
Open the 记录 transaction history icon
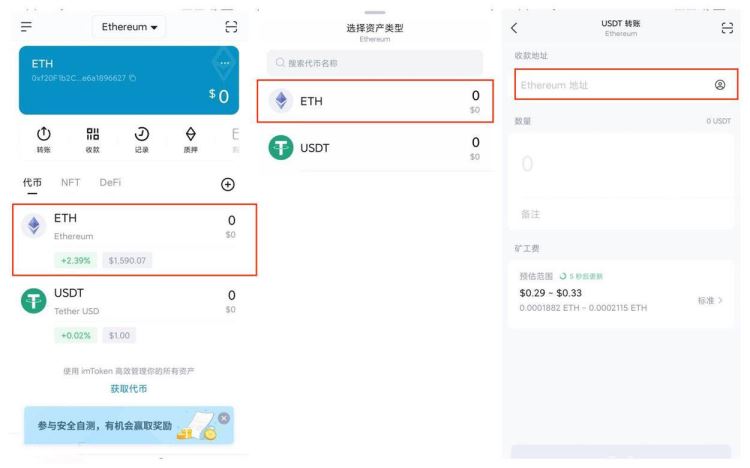(x=142, y=139)
